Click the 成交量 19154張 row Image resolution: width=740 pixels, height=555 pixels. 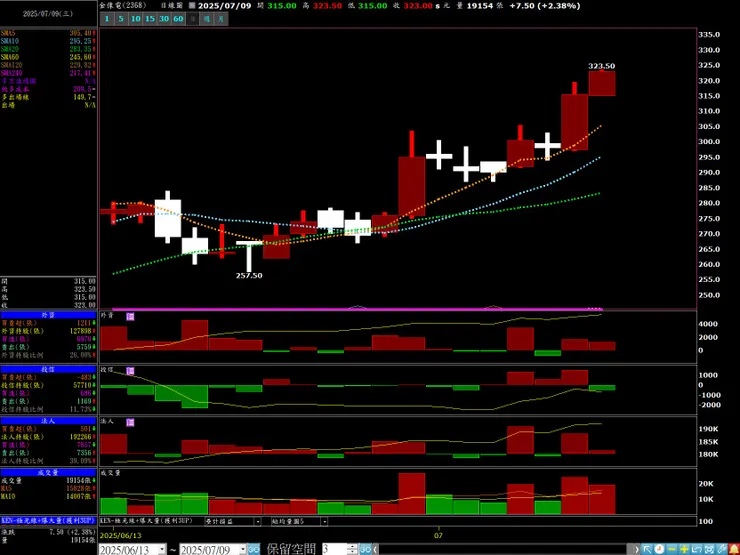pyautogui.click(x=48, y=480)
